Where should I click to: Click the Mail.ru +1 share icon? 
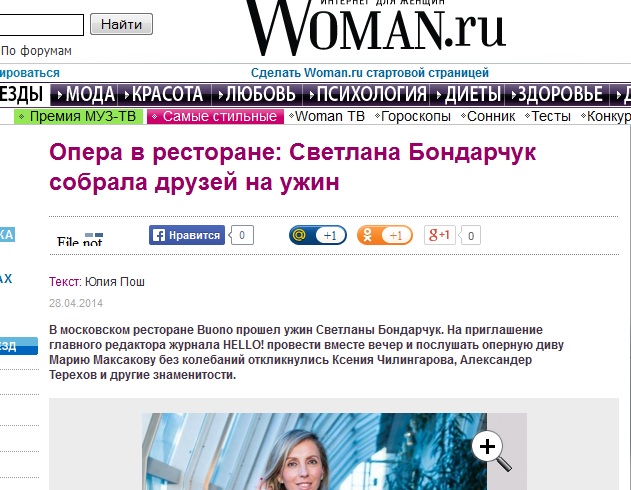coord(318,235)
